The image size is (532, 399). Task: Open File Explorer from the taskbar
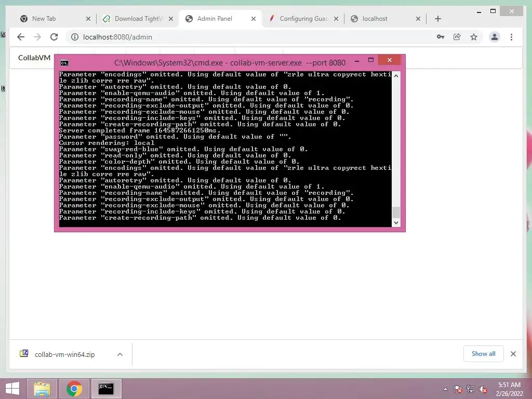[x=42, y=389]
